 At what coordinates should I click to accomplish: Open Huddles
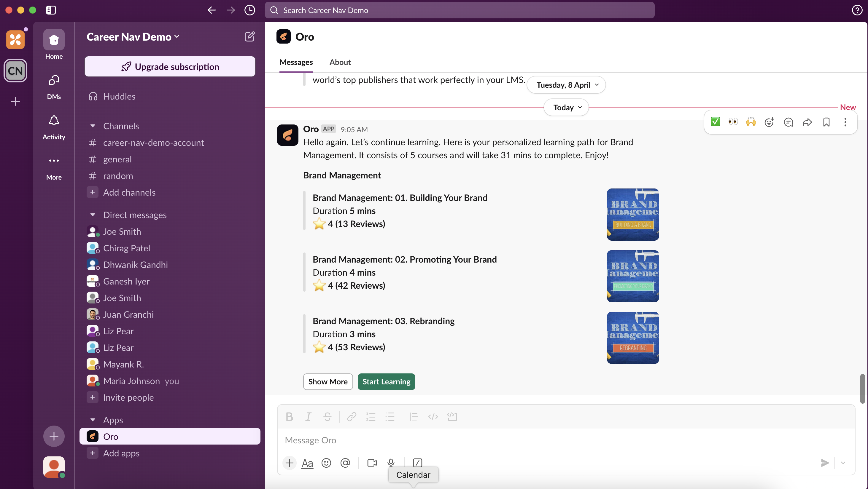(x=170, y=96)
